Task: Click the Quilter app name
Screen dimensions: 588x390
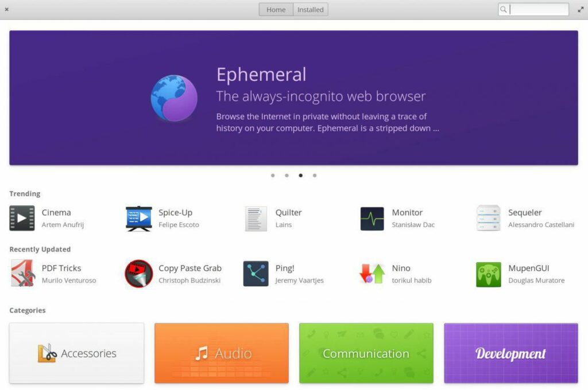Action: pos(288,212)
